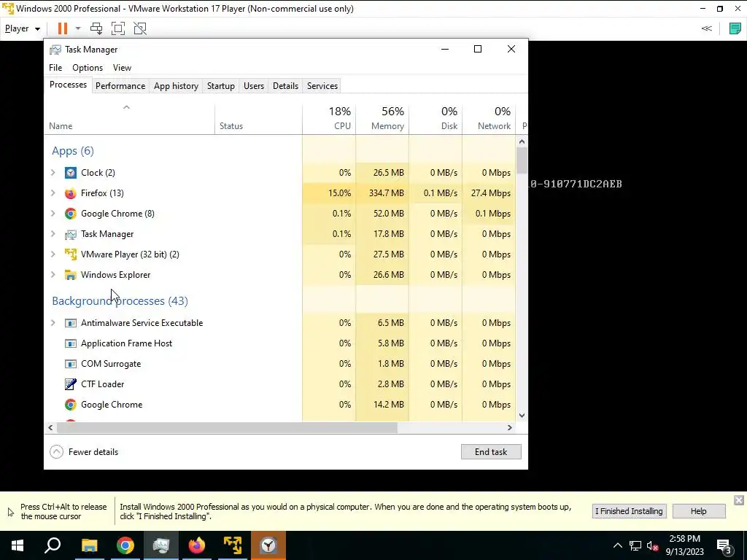Open Google Chrome from the taskbar
747x560 pixels.
[125, 545]
